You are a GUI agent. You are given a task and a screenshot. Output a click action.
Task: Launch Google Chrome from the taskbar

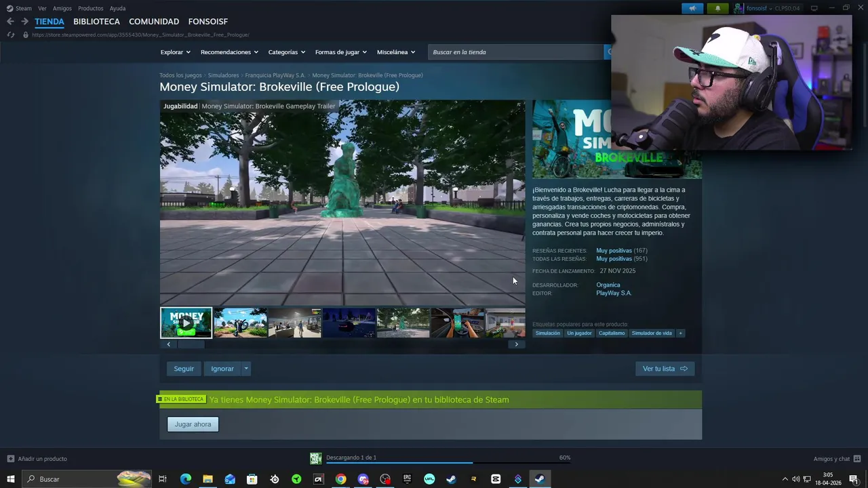point(340,479)
